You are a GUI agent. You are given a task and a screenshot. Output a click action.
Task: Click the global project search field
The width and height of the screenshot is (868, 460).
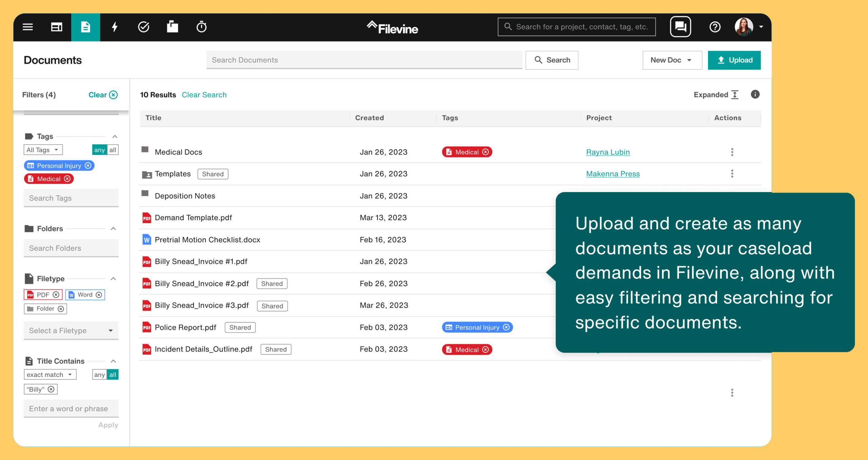(576, 27)
